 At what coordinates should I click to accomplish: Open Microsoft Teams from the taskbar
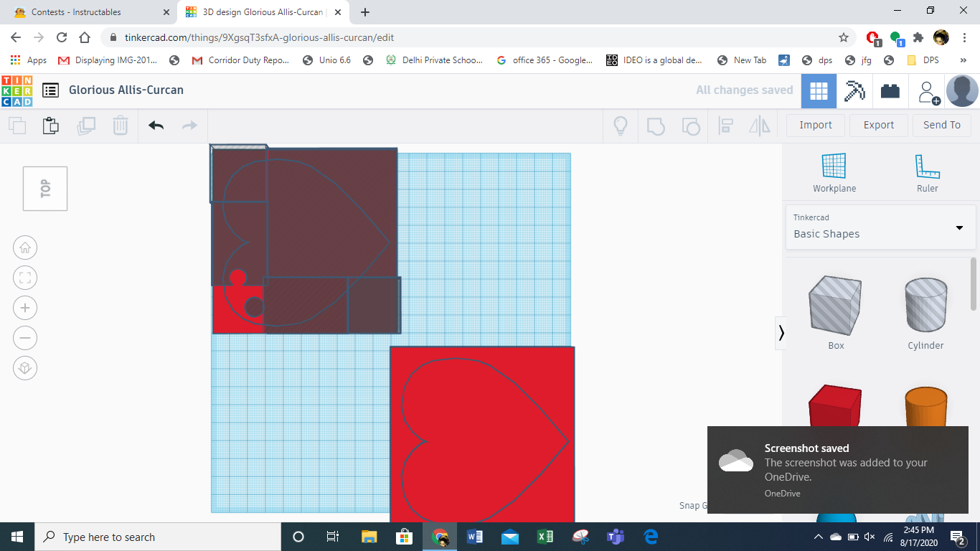616,537
